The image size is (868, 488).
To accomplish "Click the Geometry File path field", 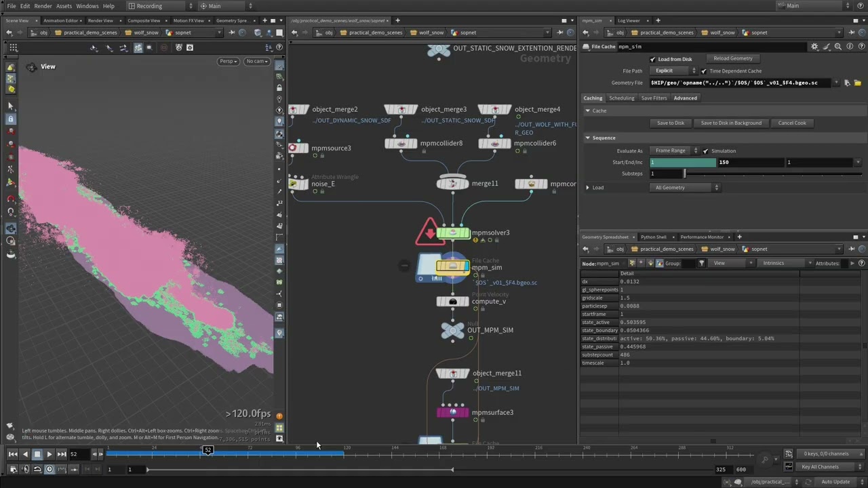I will pos(740,83).
